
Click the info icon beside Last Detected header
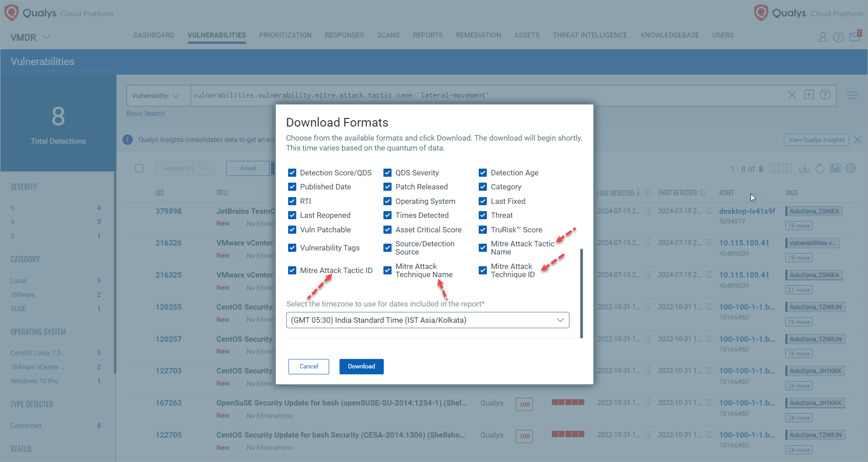pyautogui.click(x=648, y=193)
